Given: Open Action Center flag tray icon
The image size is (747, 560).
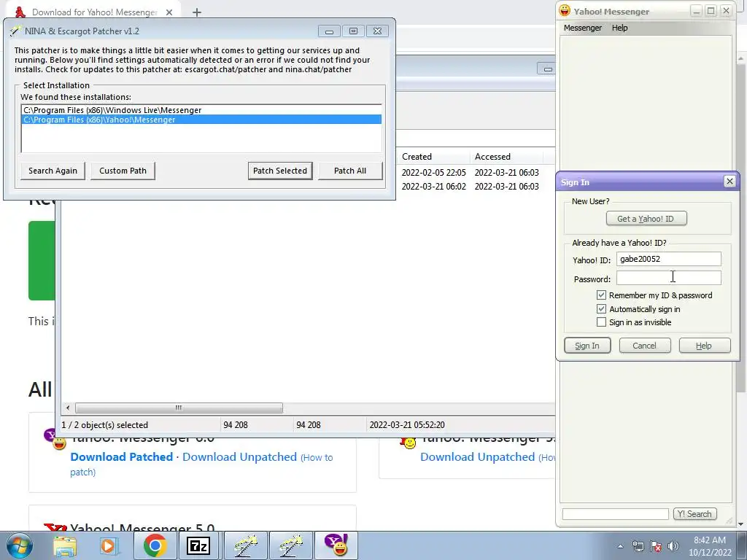Looking at the screenshot, I should coord(656,546).
